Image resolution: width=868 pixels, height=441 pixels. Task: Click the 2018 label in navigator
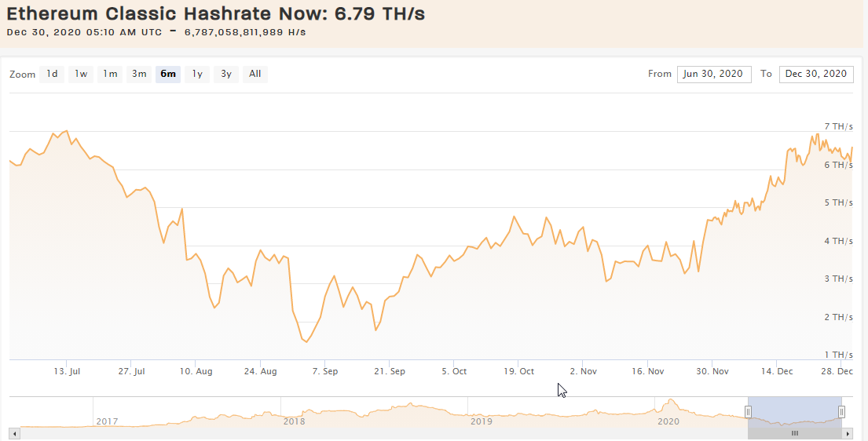click(294, 421)
